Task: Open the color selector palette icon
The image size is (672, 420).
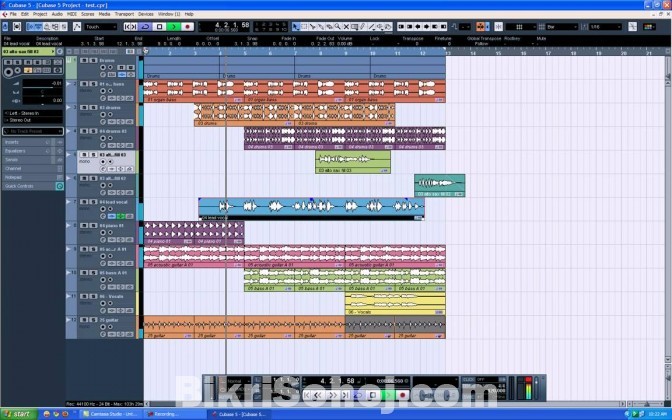Action: [649, 27]
